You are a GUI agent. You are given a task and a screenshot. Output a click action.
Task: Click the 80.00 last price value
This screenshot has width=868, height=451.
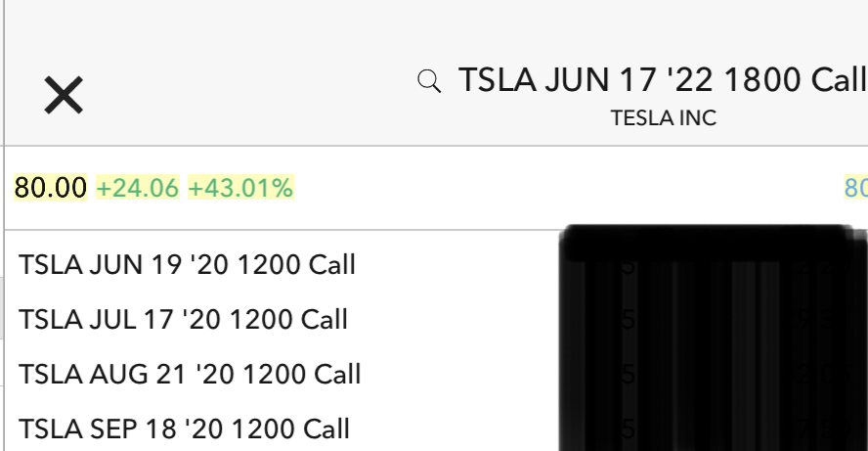tap(51, 188)
